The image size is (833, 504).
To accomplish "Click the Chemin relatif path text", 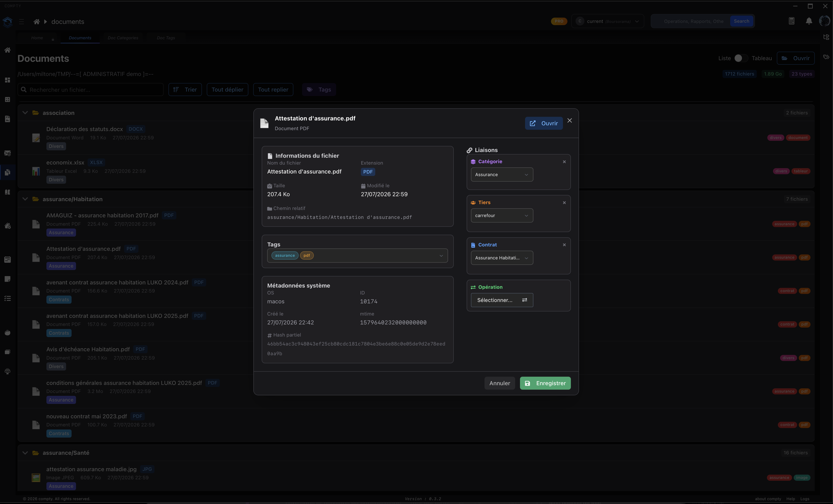I will click(x=339, y=218).
